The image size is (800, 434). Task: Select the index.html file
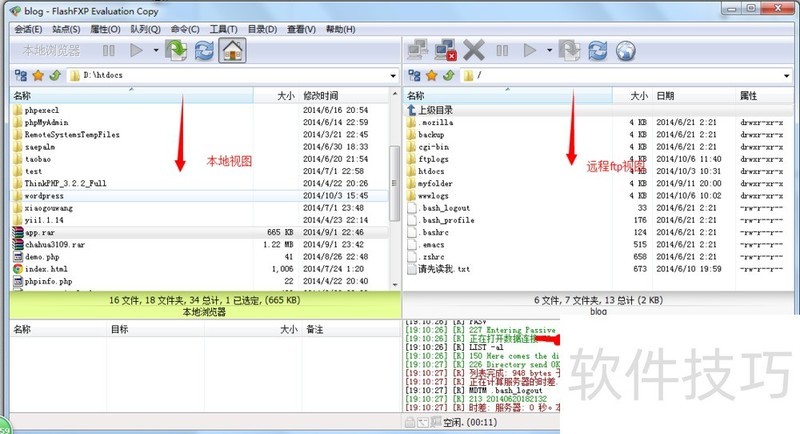46,269
